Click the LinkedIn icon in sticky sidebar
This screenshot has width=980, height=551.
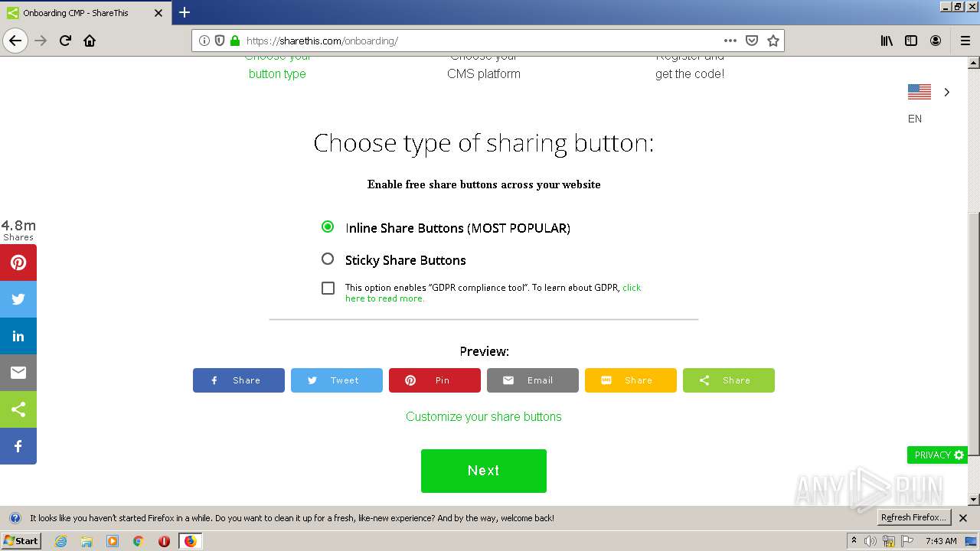point(18,336)
